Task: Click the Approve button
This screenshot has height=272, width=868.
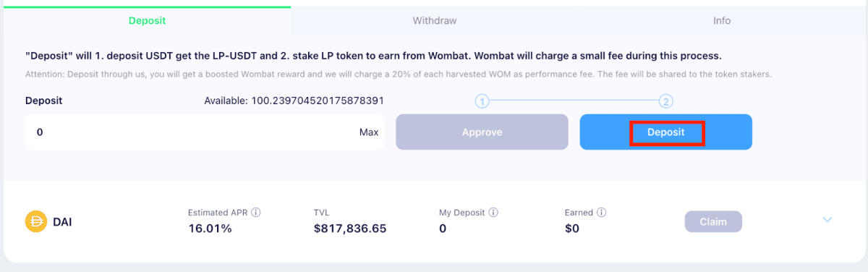Action: tap(482, 132)
